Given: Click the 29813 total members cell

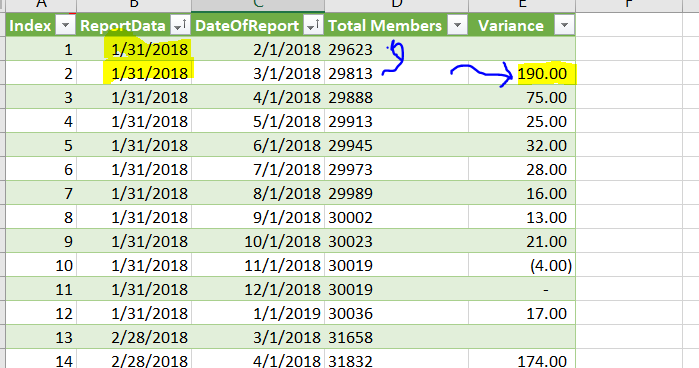Looking at the screenshot, I should [x=396, y=73].
